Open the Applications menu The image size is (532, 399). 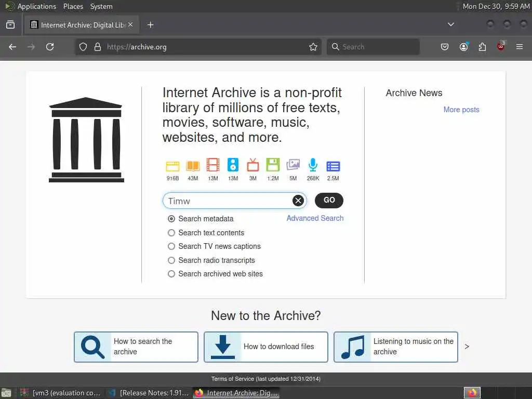37,6
